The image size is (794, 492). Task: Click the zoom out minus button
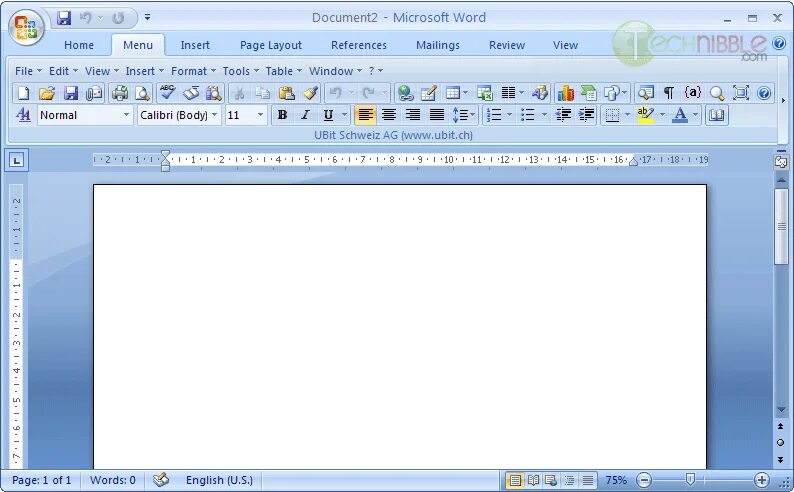(x=644, y=480)
